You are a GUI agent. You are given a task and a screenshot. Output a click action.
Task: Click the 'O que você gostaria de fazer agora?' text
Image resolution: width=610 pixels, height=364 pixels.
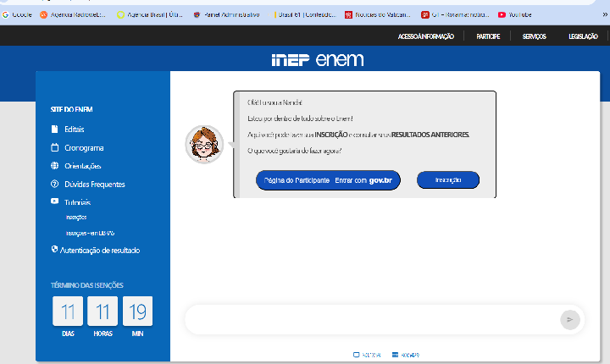295,151
